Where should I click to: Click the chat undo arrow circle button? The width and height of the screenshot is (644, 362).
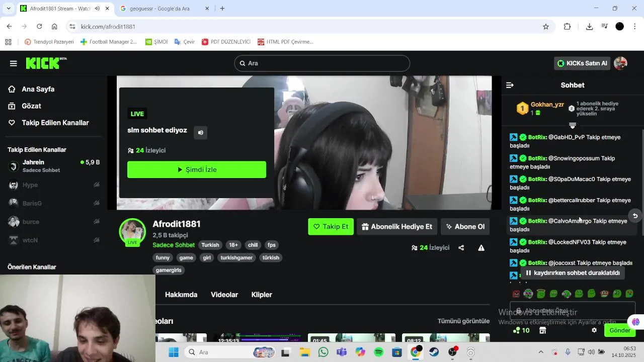point(635,216)
